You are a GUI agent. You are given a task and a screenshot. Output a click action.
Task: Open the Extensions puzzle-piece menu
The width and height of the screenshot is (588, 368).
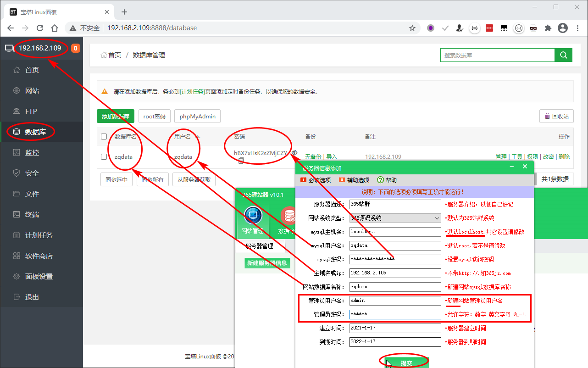pos(548,28)
